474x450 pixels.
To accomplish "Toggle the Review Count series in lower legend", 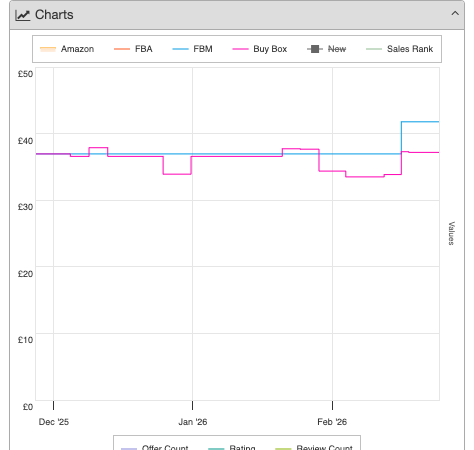I will [314, 447].
